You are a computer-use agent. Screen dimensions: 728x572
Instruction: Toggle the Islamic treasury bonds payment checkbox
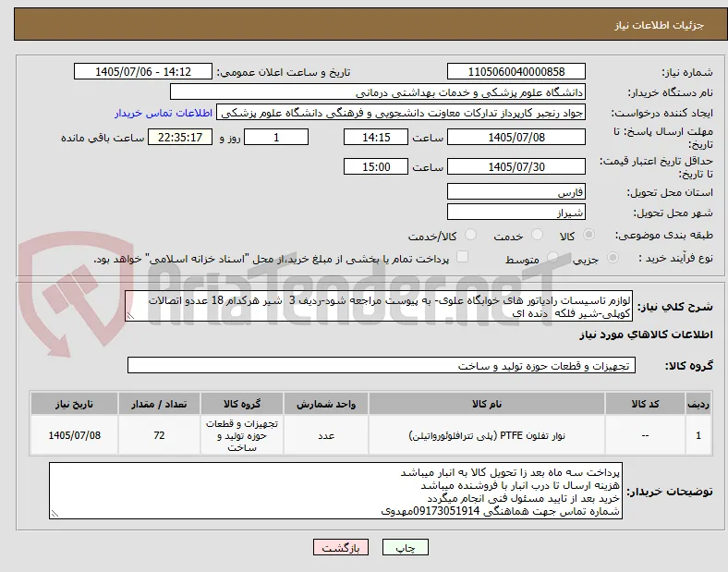pos(463,257)
